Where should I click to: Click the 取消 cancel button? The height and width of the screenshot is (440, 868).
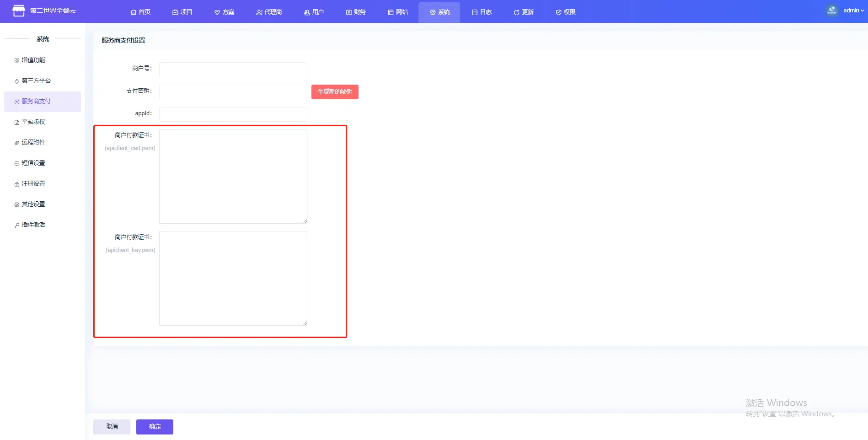point(112,427)
